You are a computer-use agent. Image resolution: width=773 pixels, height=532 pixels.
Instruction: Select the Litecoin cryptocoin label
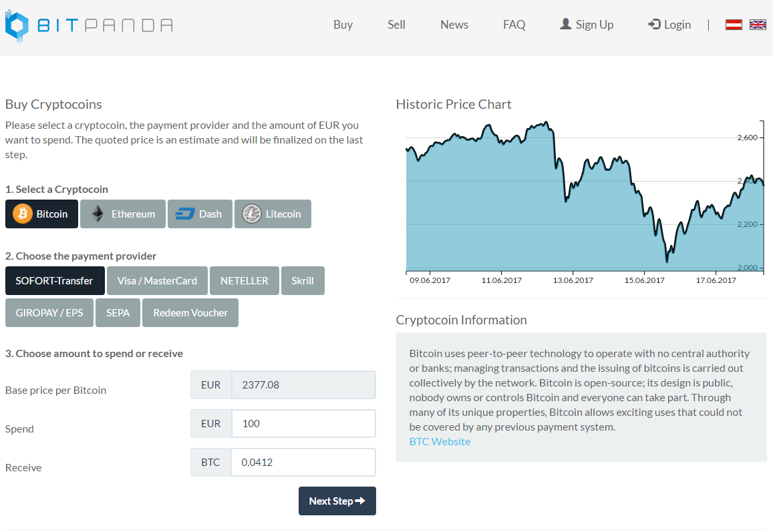pyautogui.click(x=283, y=214)
